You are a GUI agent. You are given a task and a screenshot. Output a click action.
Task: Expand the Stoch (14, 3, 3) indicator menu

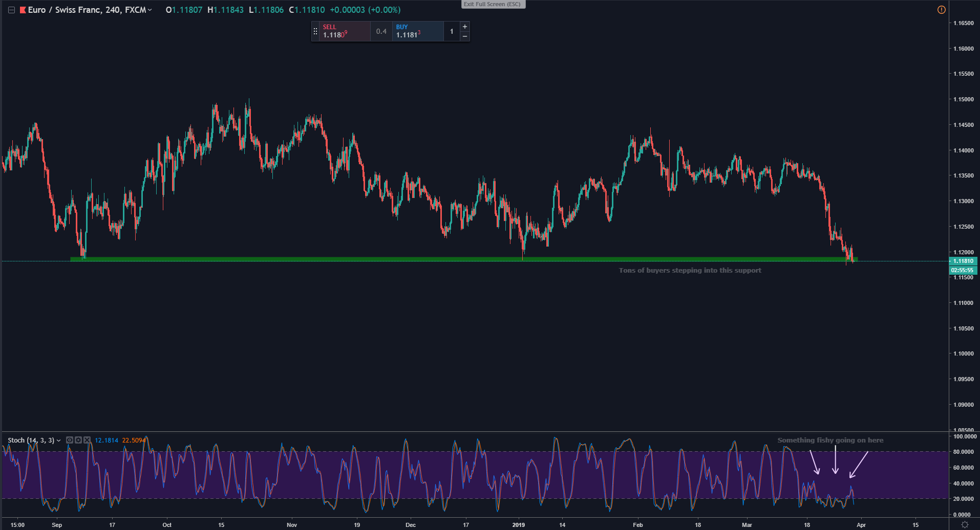coord(58,440)
